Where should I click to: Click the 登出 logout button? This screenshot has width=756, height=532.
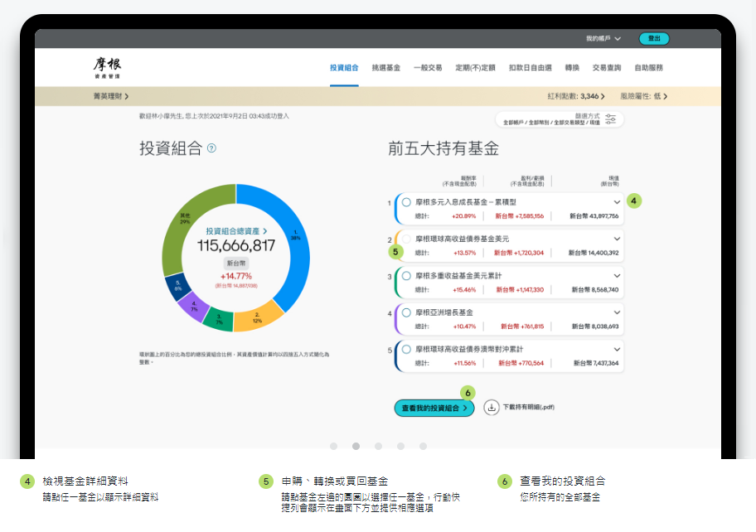click(654, 39)
